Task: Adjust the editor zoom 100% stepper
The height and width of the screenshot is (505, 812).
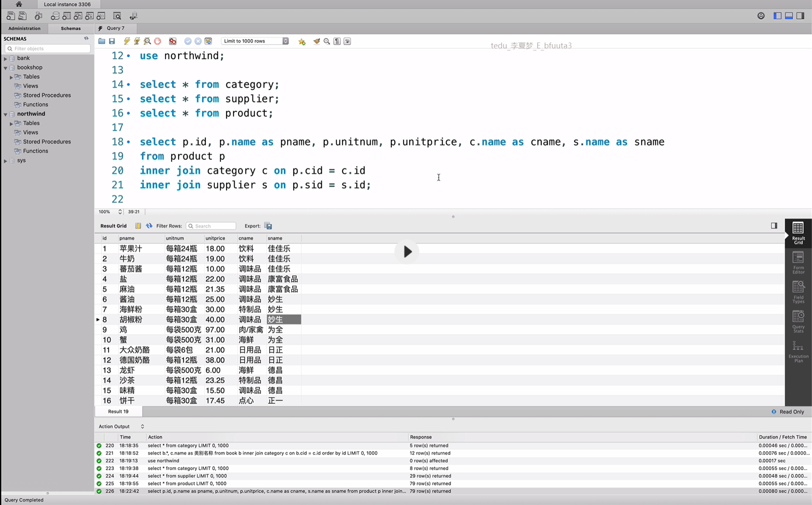Action: (120, 212)
